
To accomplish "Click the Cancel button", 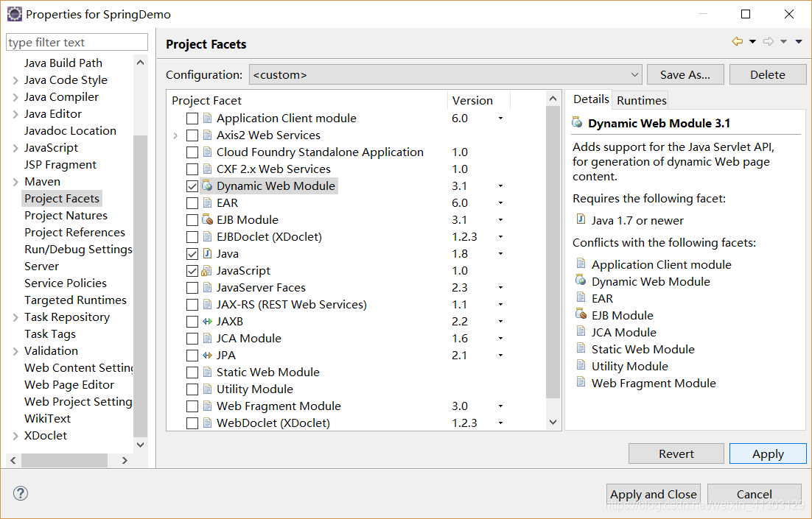I will (754, 494).
